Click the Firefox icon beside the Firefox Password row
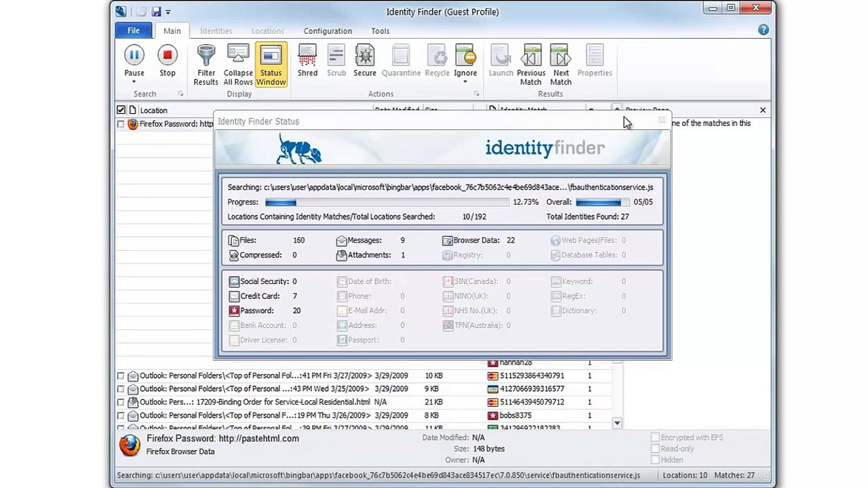The image size is (868, 488). [133, 124]
